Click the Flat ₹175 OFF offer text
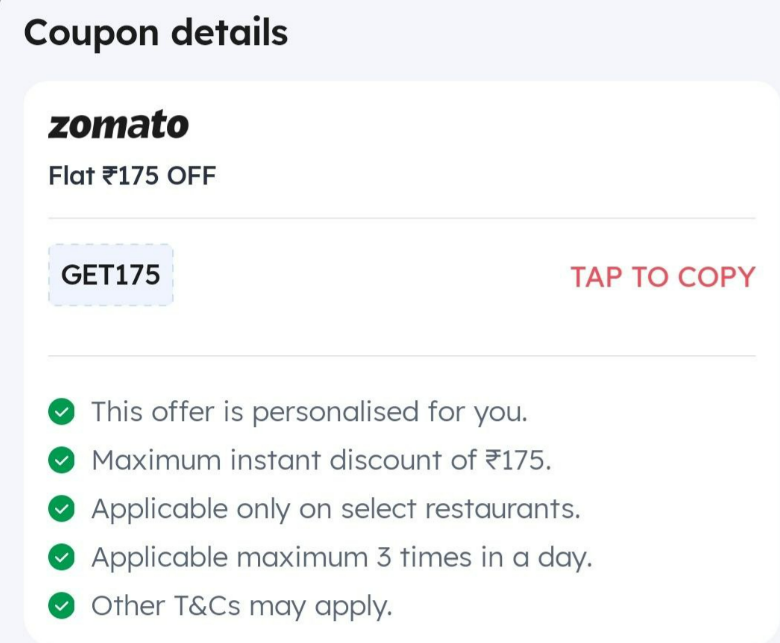The height and width of the screenshot is (643, 780). tap(132, 176)
